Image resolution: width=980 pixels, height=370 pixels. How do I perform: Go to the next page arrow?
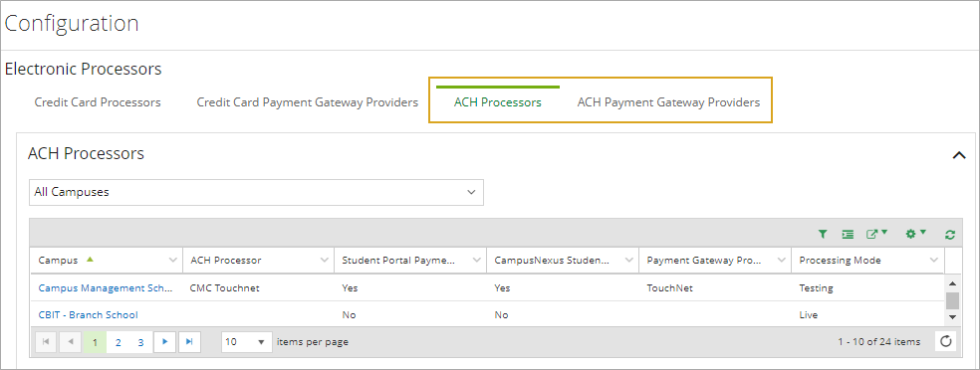(165, 342)
